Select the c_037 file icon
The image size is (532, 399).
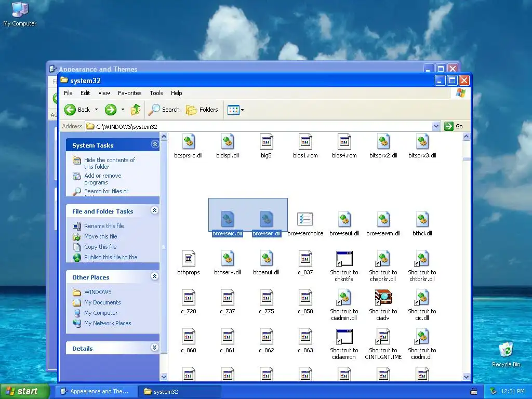tap(305, 258)
